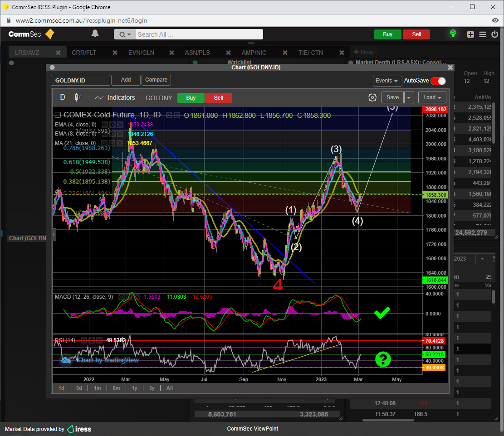This screenshot has width=504, height=436.
Task: Open the D interval selector
Action: 63,97
